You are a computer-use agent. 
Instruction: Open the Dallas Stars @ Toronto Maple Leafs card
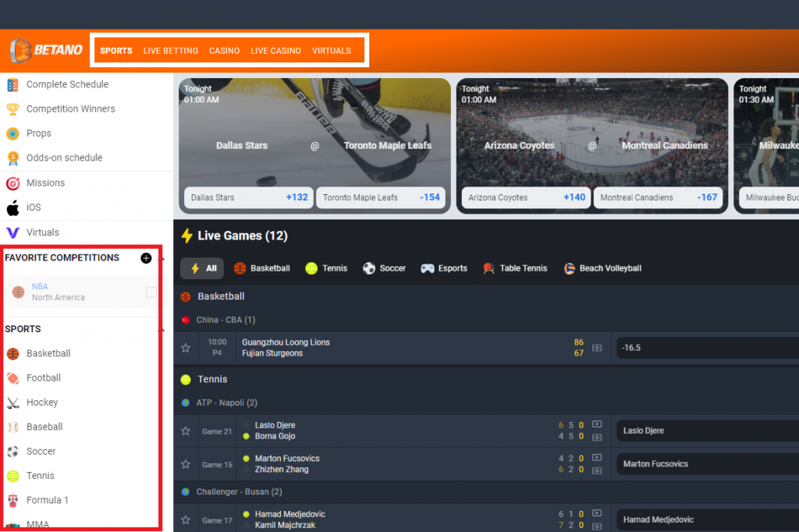[315, 146]
